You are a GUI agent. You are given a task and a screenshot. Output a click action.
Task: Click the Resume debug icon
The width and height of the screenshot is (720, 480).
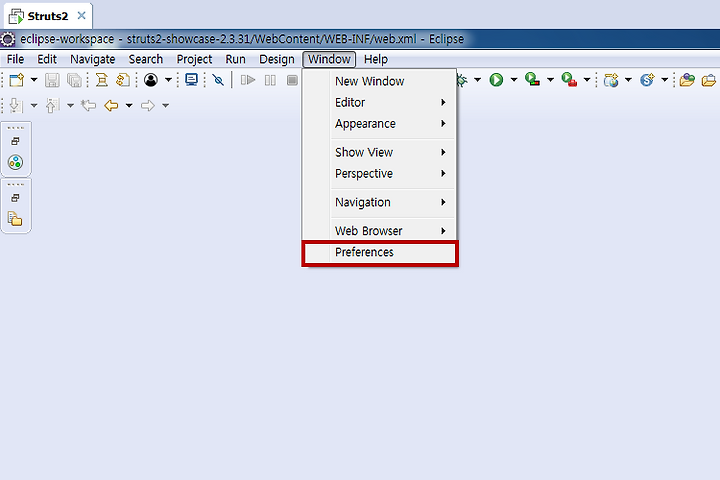[248, 80]
